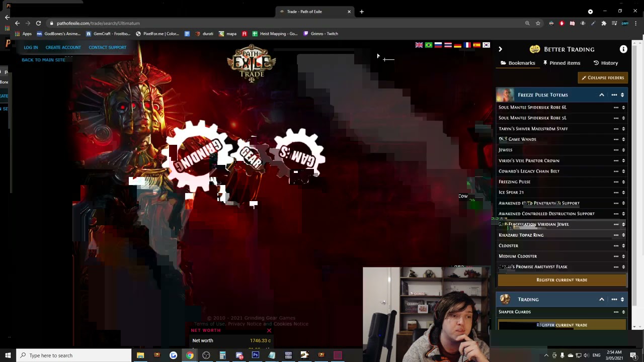Open OBS Studio from taskbar

click(206, 355)
